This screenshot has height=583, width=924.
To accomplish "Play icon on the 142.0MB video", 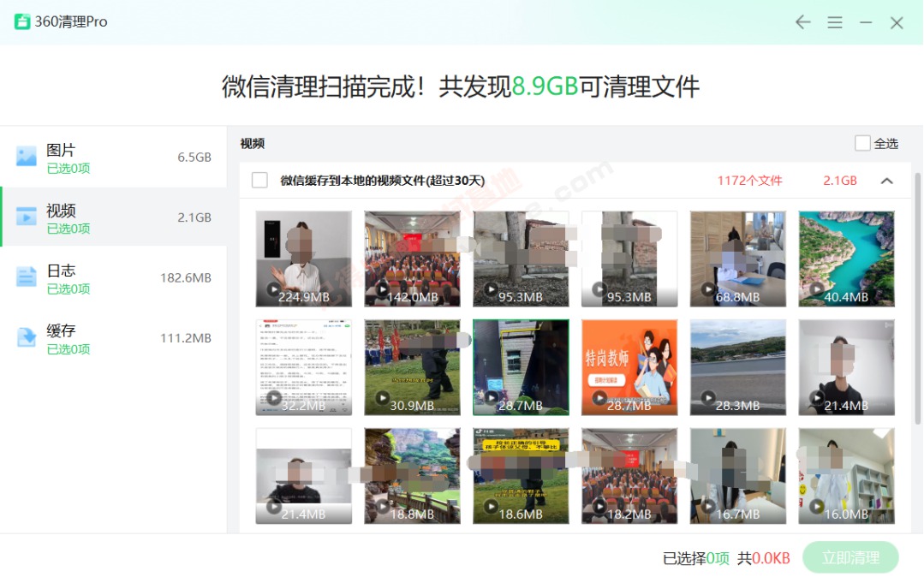I will click(383, 289).
